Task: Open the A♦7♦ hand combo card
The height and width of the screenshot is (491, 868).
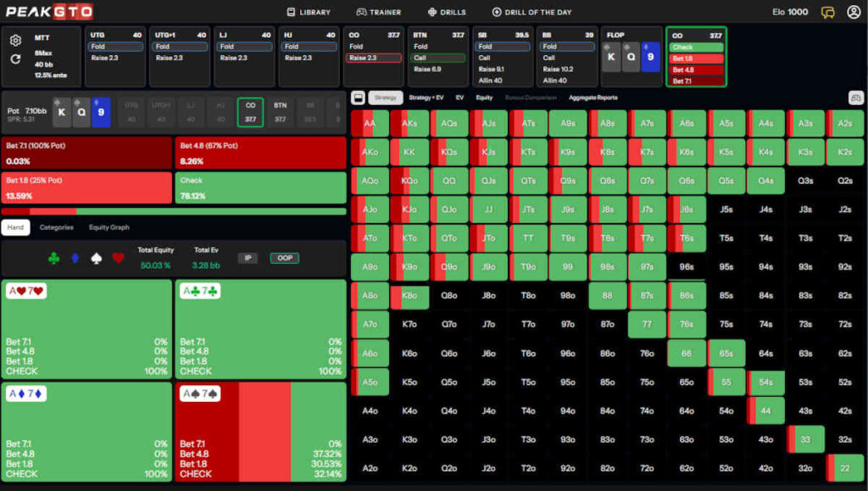Action: pyautogui.click(x=87, y=432)
